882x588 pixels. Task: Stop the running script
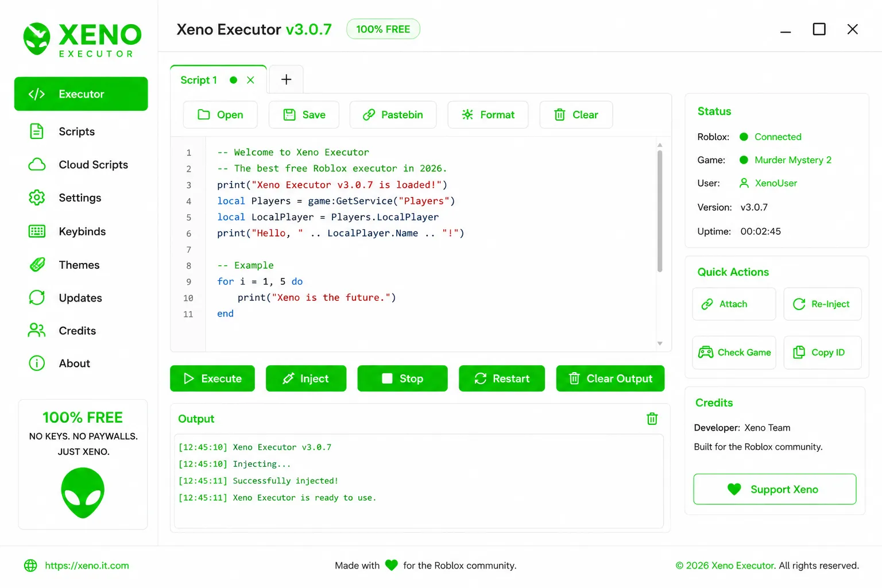coord(402,378)
